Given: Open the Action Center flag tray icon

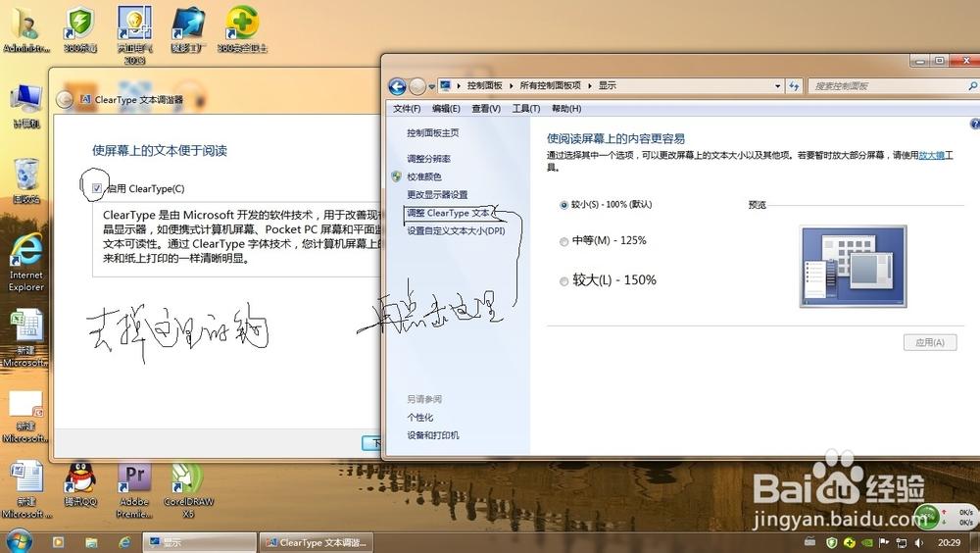Looking at the screenshot, I should click(x=884, y=542).
